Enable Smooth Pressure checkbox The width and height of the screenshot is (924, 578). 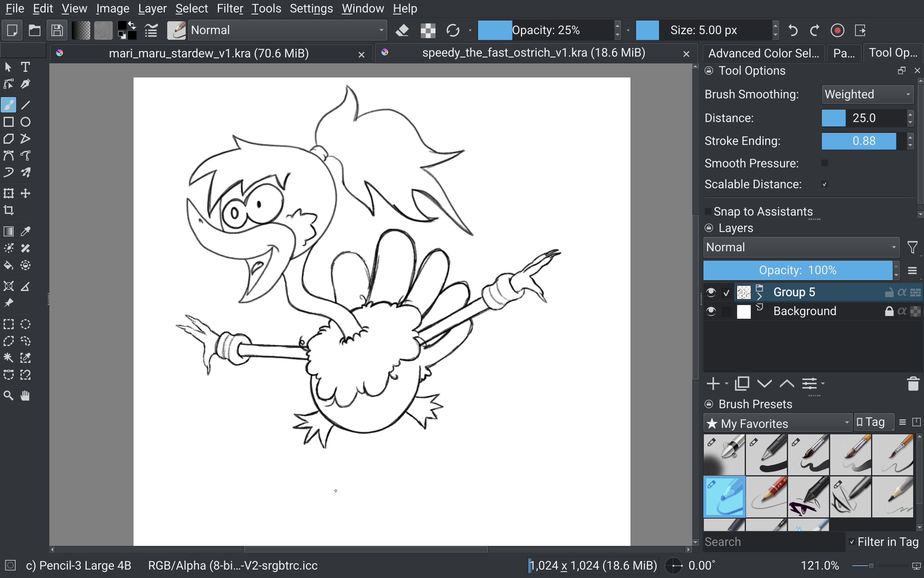click(825, 163)
